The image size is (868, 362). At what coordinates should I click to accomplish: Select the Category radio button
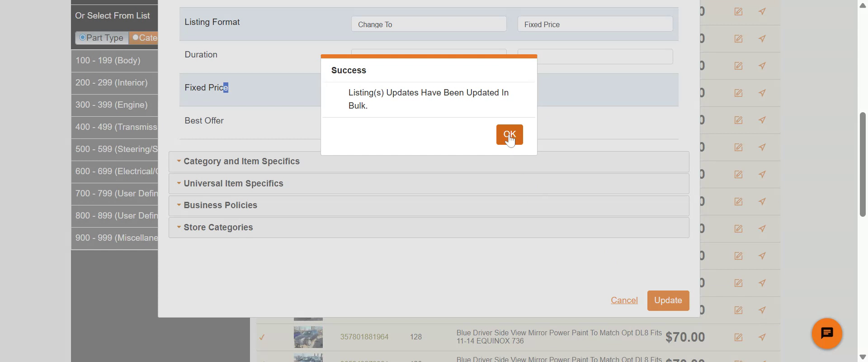[136, 38]
